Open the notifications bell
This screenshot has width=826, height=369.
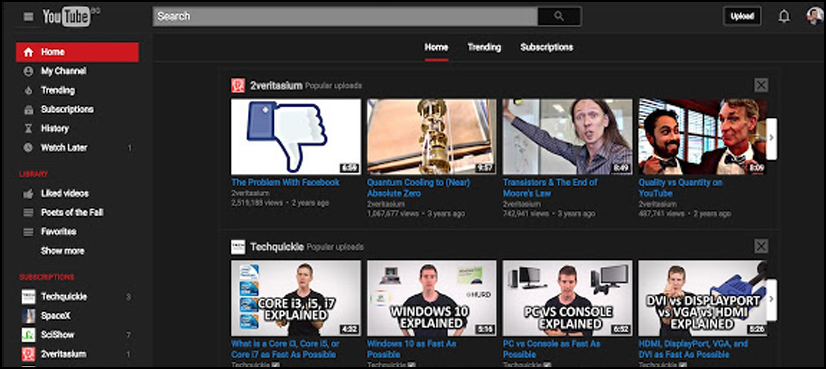tap(784, 16)
